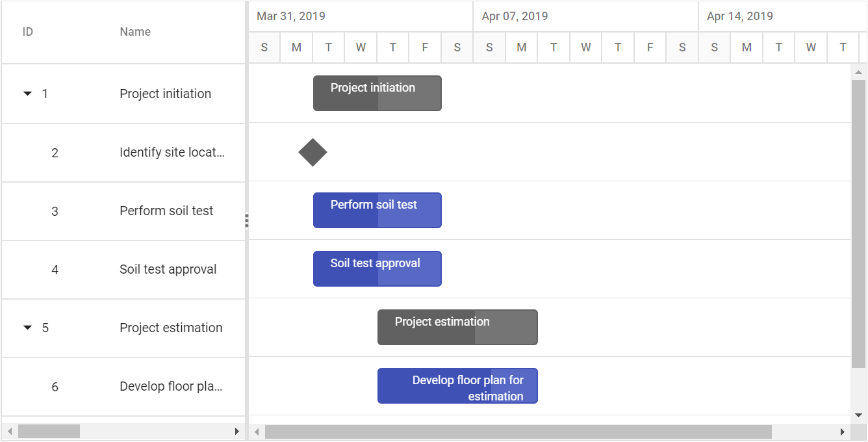Click the timeline scrollbar left arrow

(x=257, y=432)
